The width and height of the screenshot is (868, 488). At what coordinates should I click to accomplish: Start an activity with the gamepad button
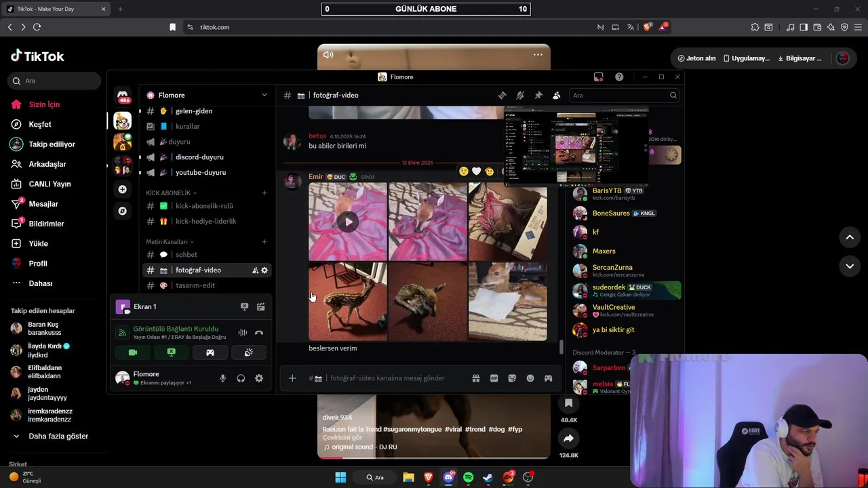pos(210,352)
